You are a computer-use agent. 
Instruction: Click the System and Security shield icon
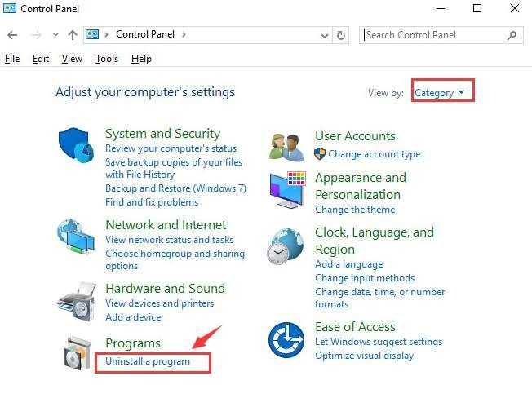tap(77, 146)
